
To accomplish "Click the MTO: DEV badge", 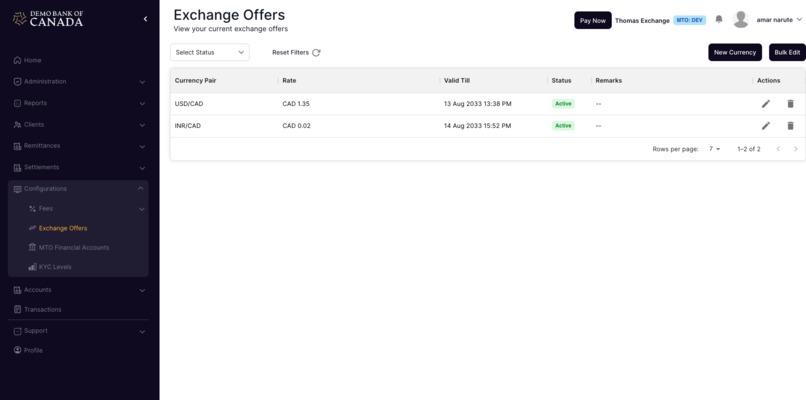I will click(x=689, y=20).
